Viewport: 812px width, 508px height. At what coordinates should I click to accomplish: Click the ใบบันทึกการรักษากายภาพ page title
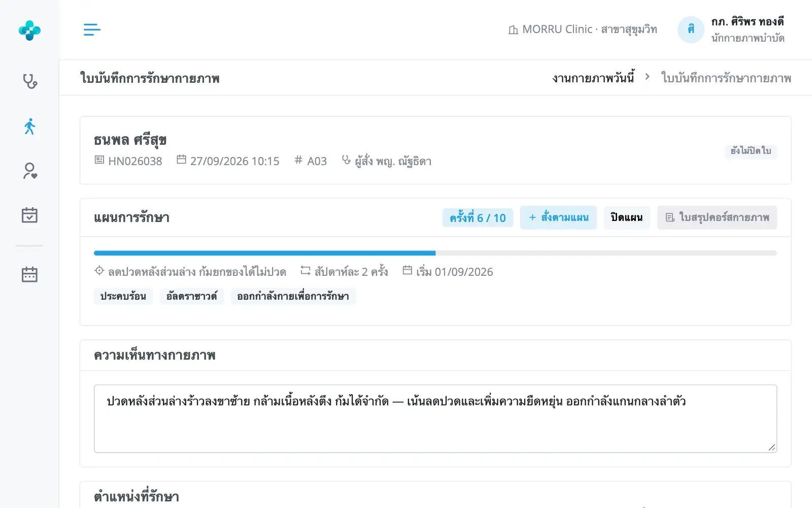pyautogui.click(x=150, y=78)
